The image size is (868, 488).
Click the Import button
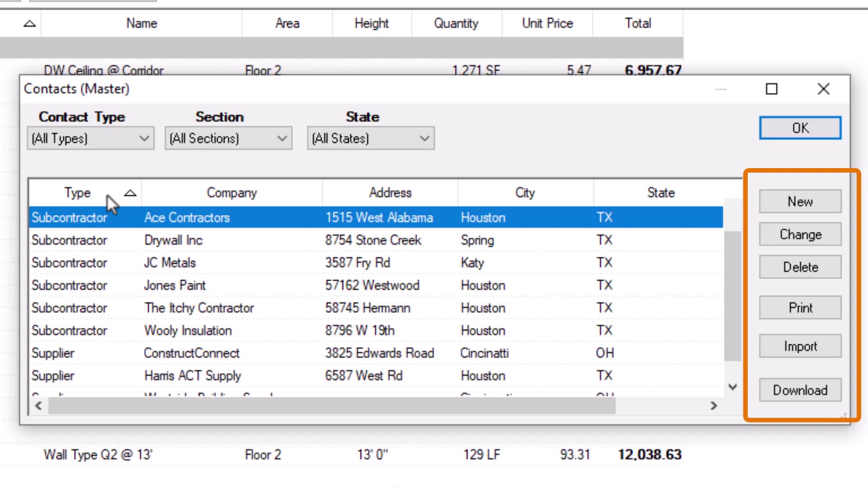(800, 347)
